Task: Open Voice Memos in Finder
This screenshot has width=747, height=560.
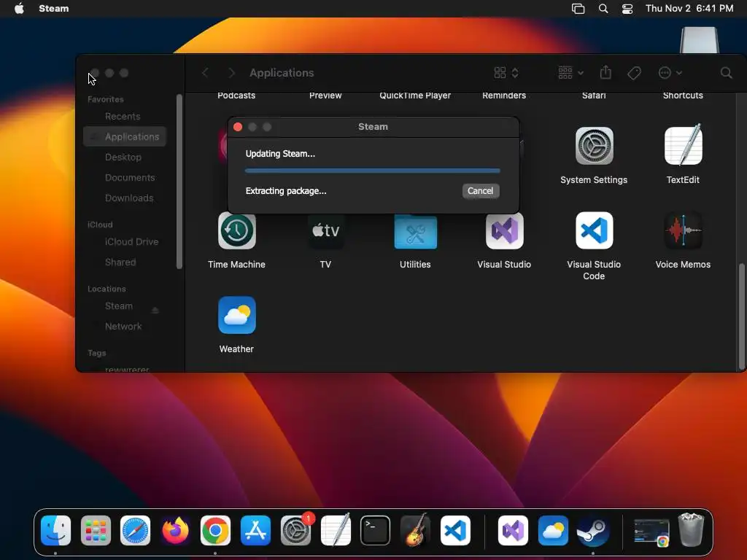Action: point(683,231)
